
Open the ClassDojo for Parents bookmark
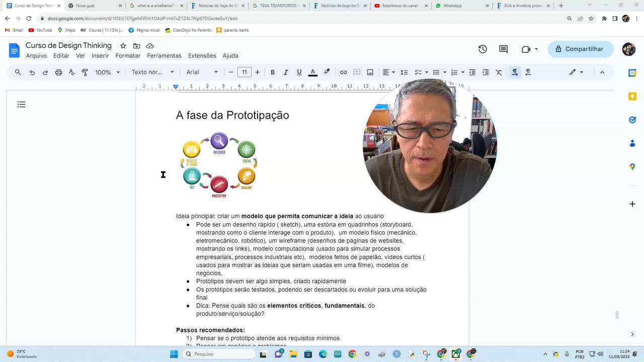click(x=188, y=30)
